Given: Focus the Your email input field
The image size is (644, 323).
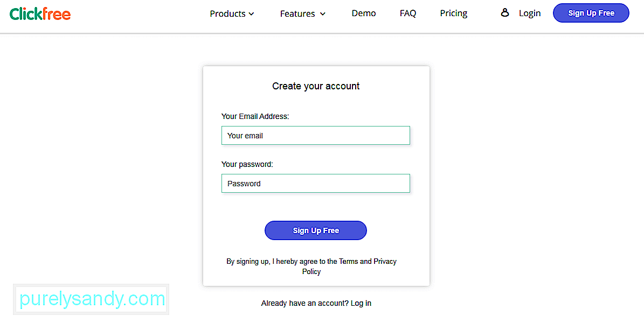Looking at the screenshot, I should coord(315,136).
